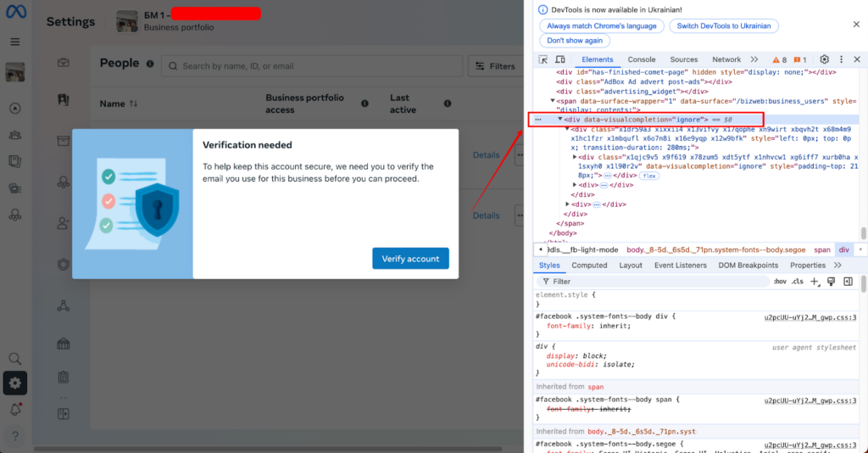
Task: Click the span breadcrumb item
Action: coord(822,249)
